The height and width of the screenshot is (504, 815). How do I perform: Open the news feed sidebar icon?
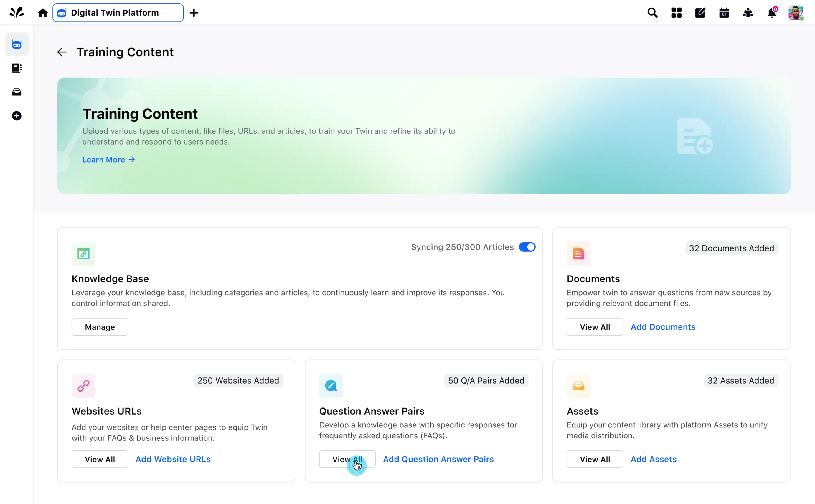tap(17, 68)
